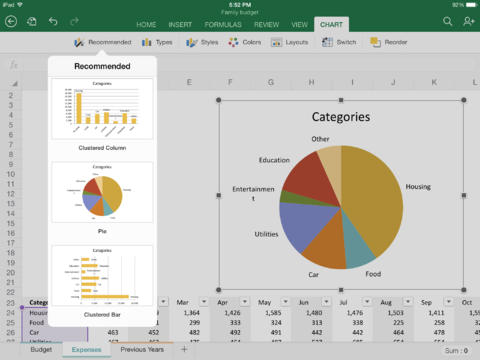Open the Previous Years sheet tab
The image size is (480, 360).
(x=142, y=349)
